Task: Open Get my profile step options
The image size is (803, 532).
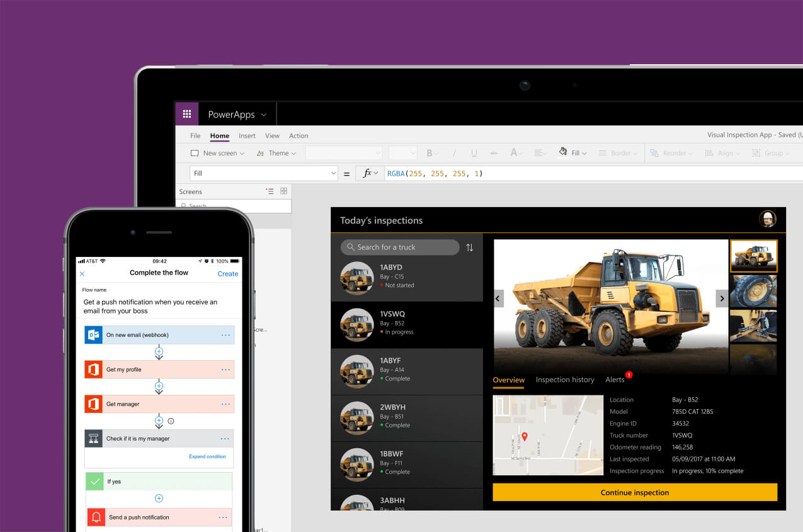Action: [x=225, y=370]
